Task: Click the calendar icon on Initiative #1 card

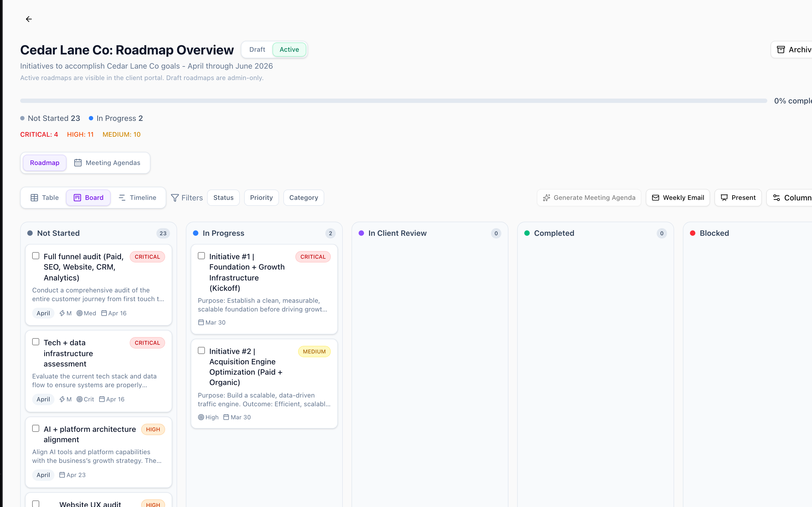Action: pos(201,322)
